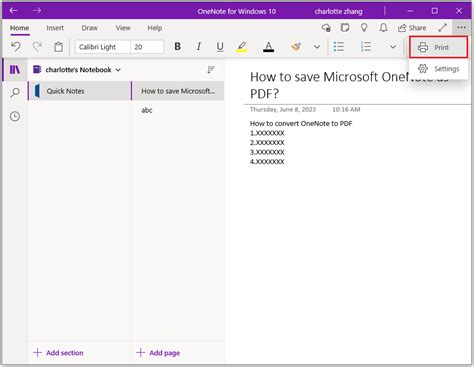Open the Home tab

20,28
